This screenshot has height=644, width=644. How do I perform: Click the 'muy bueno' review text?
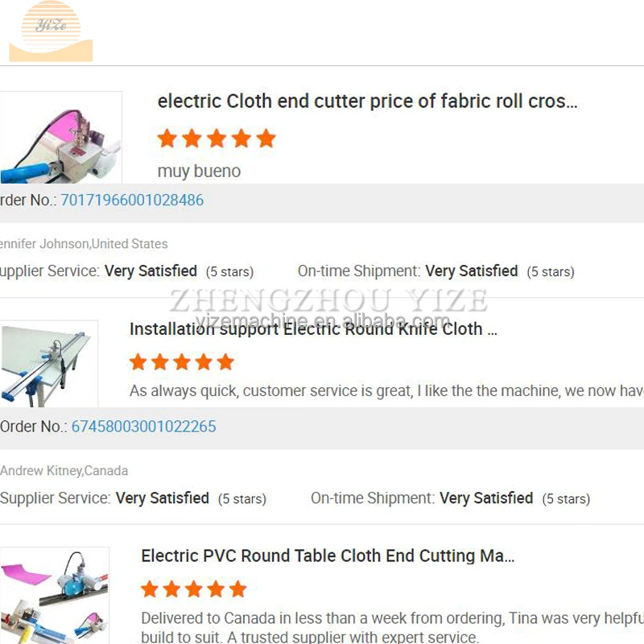199,171
